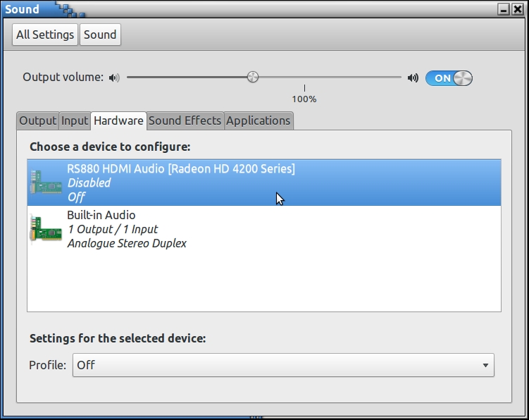Viewport: 529px width, 420px height.
Task: Close the Sound window
Action: [518, 10]
